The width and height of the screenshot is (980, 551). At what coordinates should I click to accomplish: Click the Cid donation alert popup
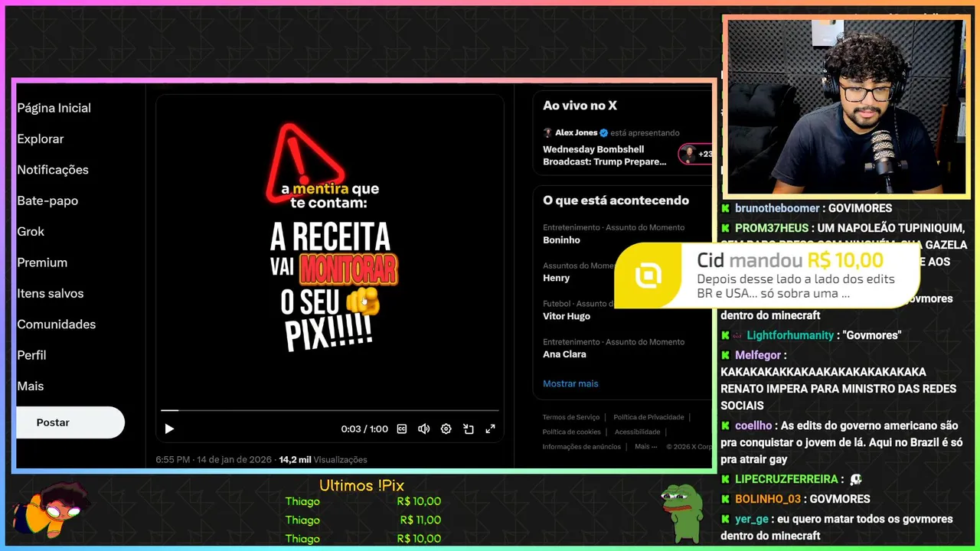point(766,275)
